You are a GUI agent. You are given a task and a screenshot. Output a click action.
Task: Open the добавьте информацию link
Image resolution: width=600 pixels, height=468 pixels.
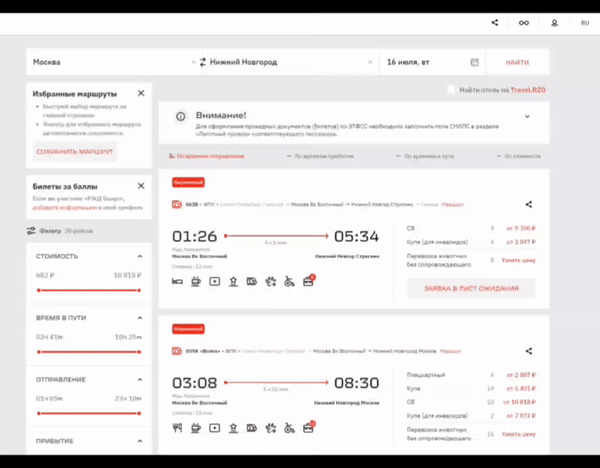coord(65,207)
